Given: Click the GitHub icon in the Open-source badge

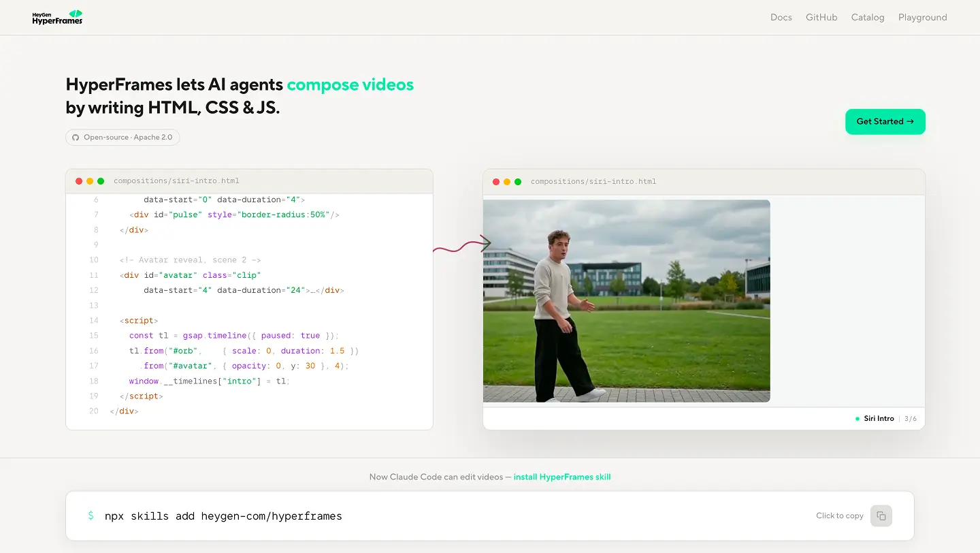Looking at the screenshot, I should tap(76, 138).
